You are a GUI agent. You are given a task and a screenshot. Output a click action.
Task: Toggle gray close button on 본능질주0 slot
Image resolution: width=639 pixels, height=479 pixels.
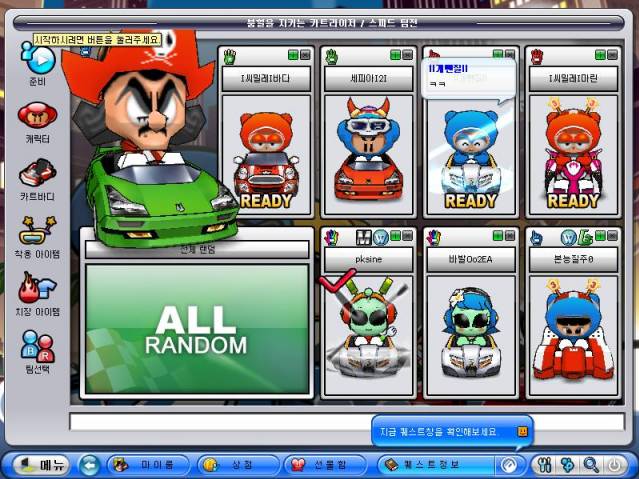[x=613, y=236]
